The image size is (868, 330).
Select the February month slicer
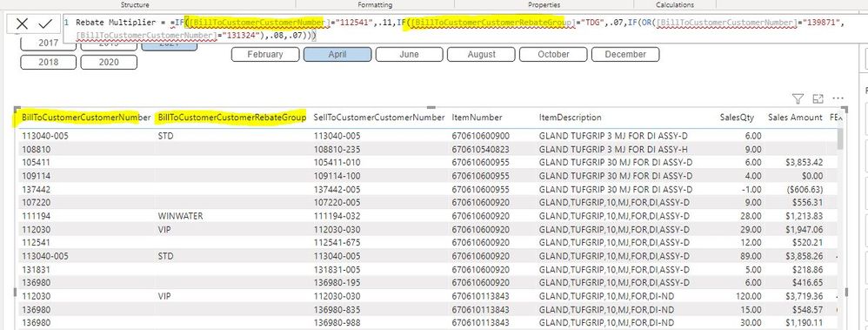point(265,54)
